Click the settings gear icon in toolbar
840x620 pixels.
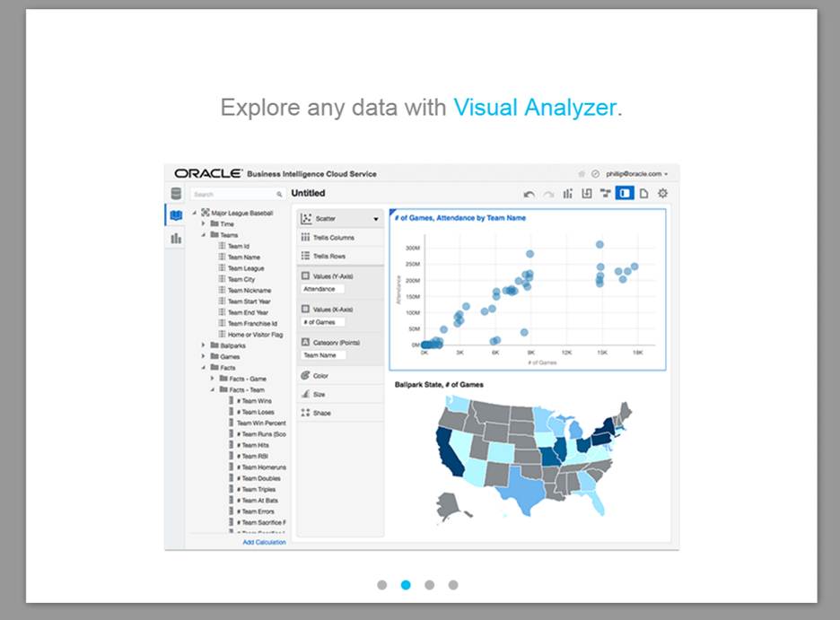pos(663,193)
